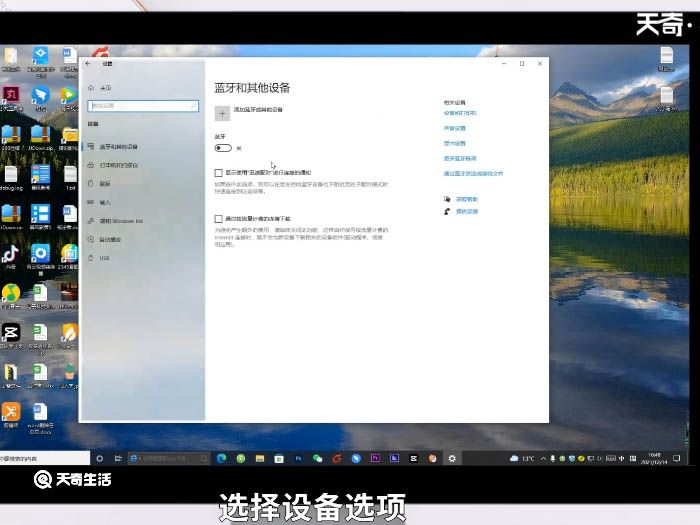Open the JDown.zip archive on desktop
Screen dimensions: 700x525
[x=40, y=138]
